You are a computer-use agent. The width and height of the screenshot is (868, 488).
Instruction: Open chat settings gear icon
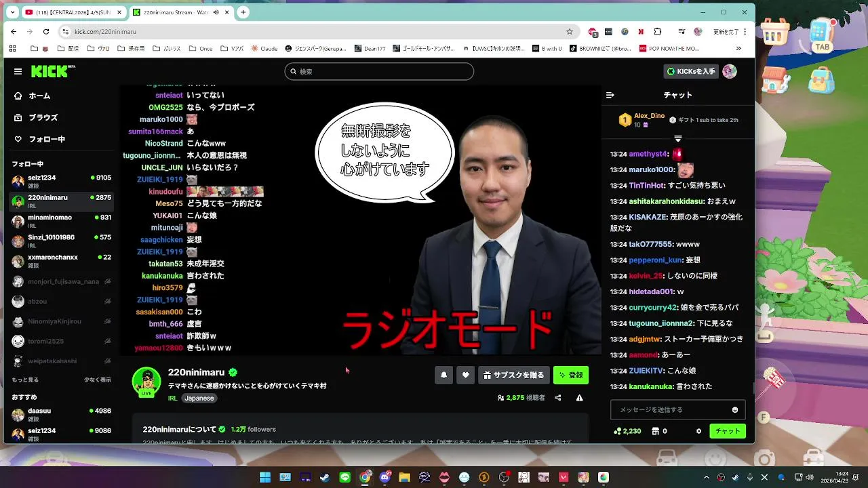point(699,431)
